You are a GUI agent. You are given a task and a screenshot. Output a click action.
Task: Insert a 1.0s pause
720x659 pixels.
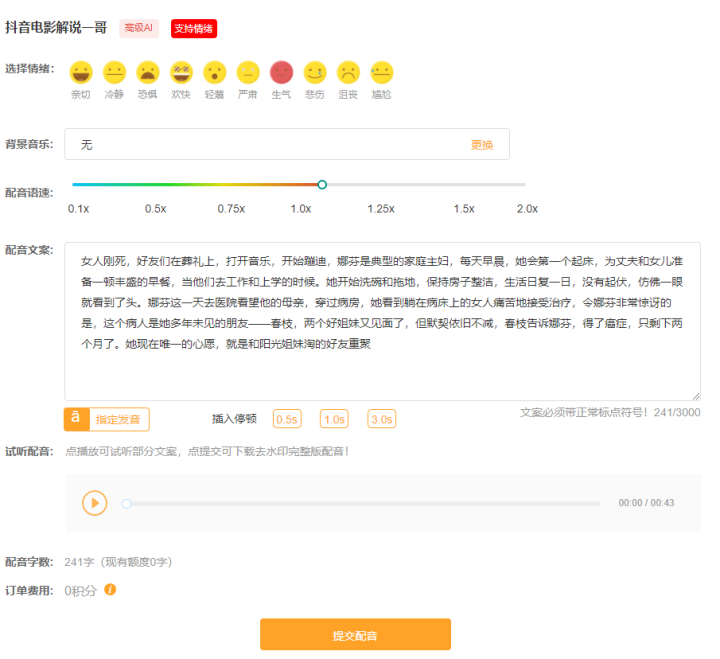334,419
